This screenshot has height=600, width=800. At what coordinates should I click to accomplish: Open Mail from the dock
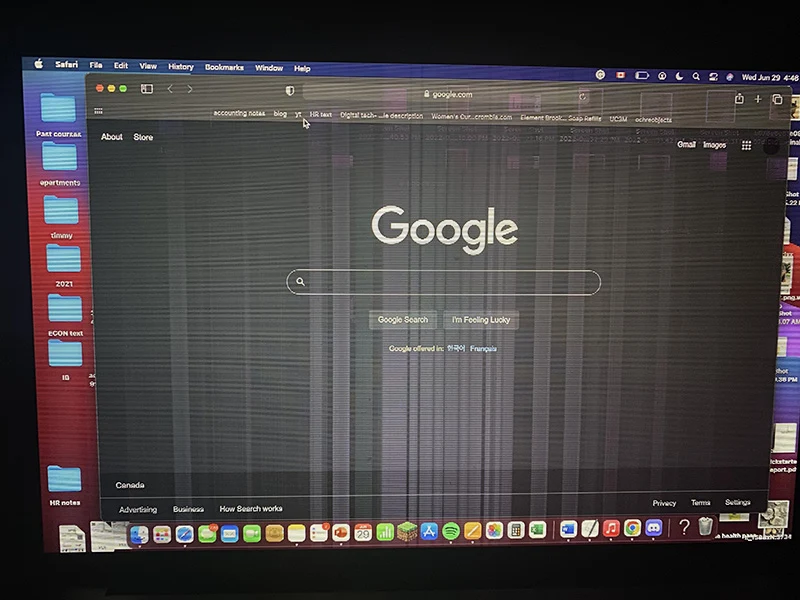(230, 534)
